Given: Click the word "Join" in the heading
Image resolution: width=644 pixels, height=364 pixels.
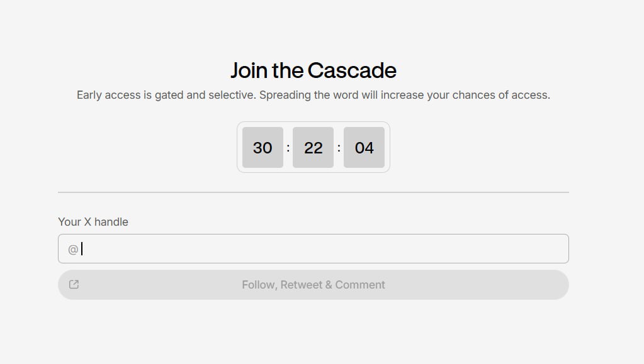Looking at the screenshot, I should 249,70.
